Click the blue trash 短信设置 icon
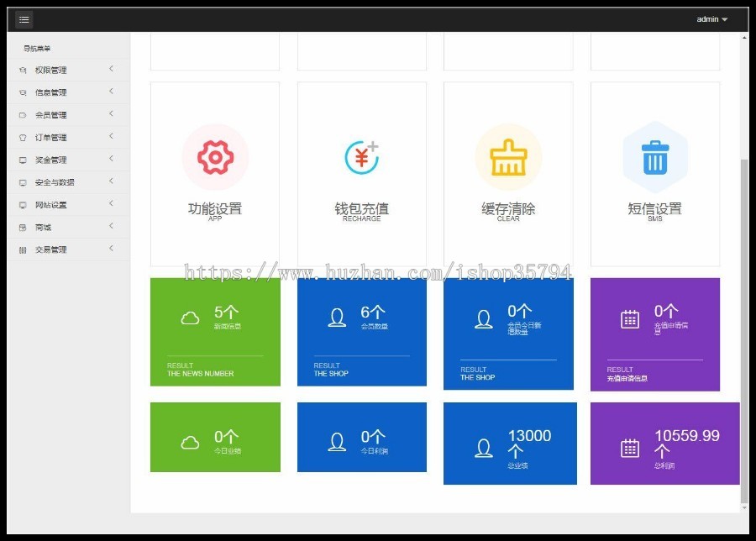The image size is (756, 541). click(x=654, y=157)
